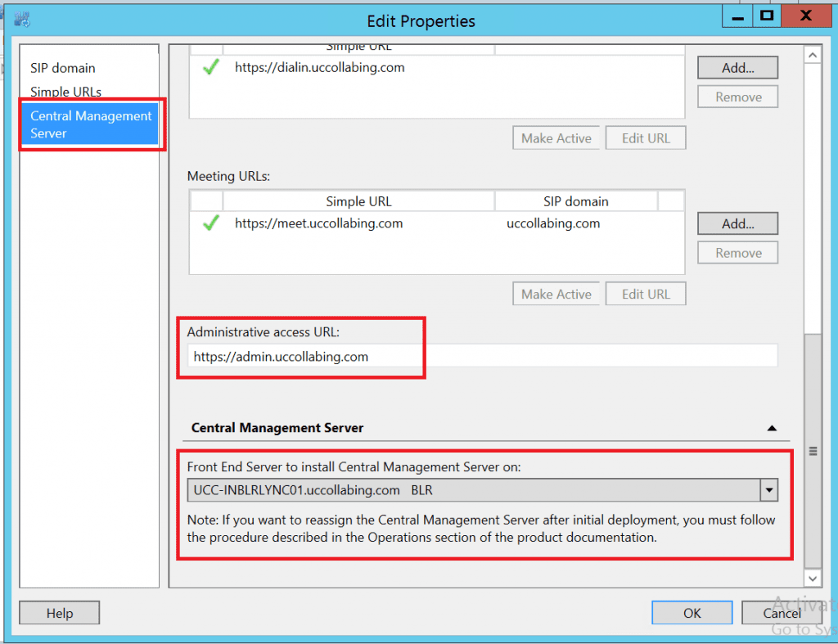This screenshot has width=838, height=644.
Task: Click the SIP domain column header
Action: tap(575, 200)
